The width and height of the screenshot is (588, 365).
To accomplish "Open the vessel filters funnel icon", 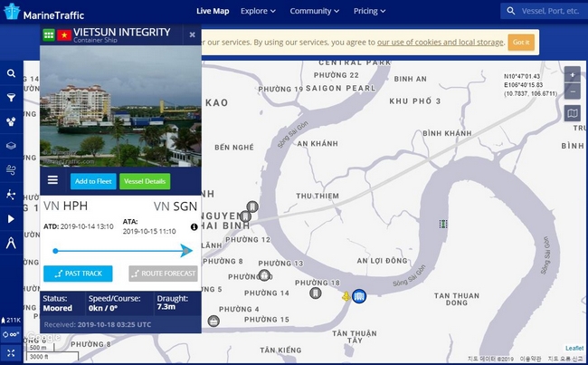I will [x=11, y=97].
